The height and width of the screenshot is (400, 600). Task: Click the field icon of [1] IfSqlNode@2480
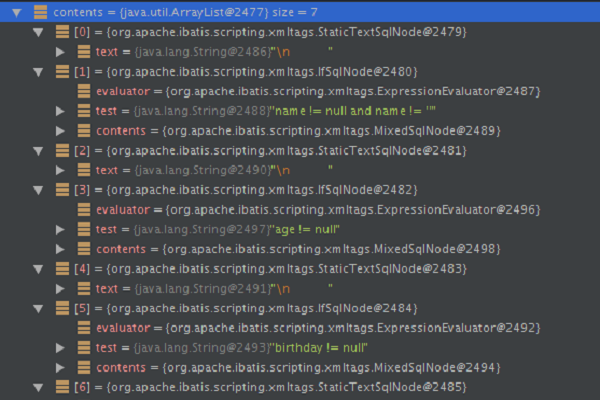coord(62,72)
